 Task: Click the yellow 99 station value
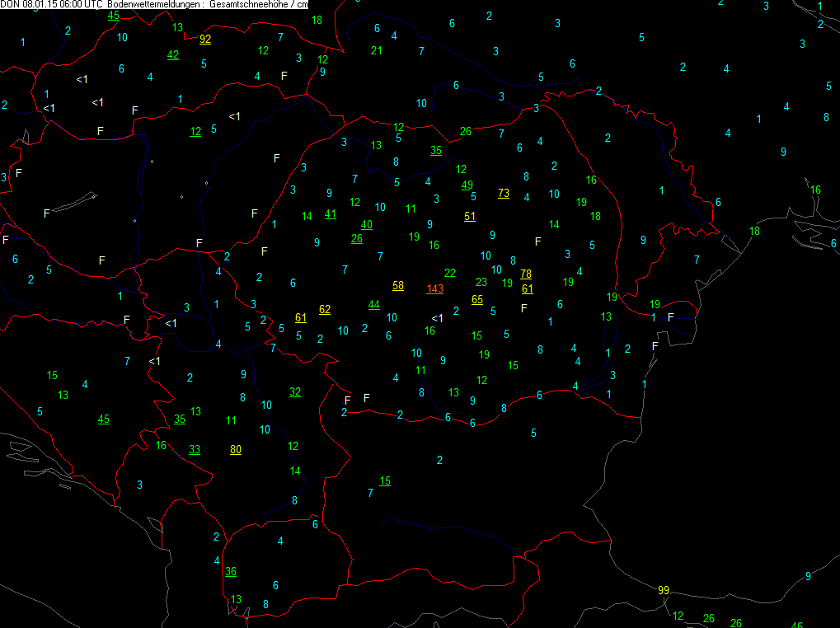click(x=664, y=590)
